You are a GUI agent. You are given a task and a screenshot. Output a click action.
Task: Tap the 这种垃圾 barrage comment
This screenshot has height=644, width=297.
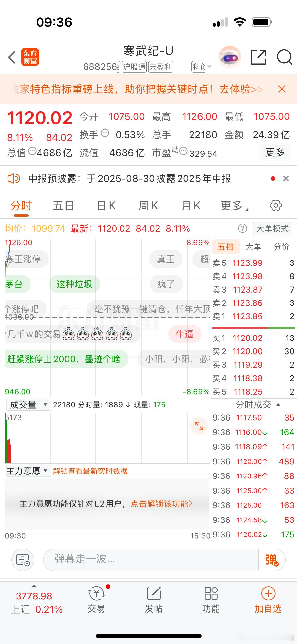75,284
